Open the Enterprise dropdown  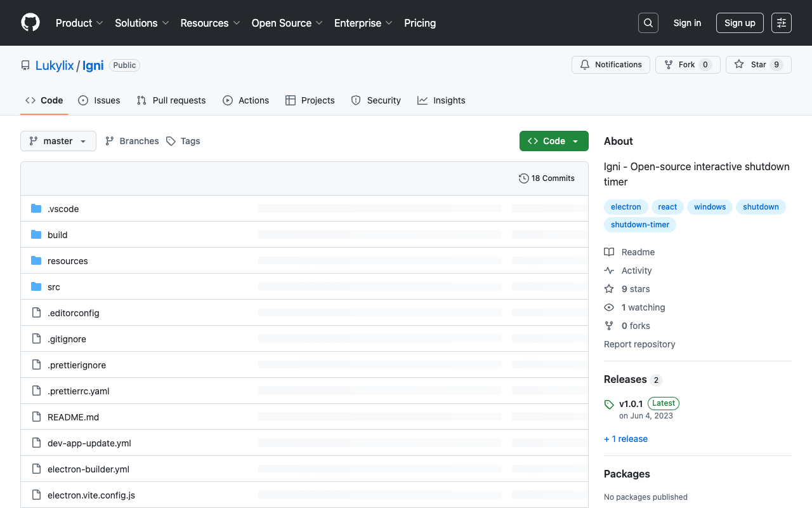[x=363, y=23]
